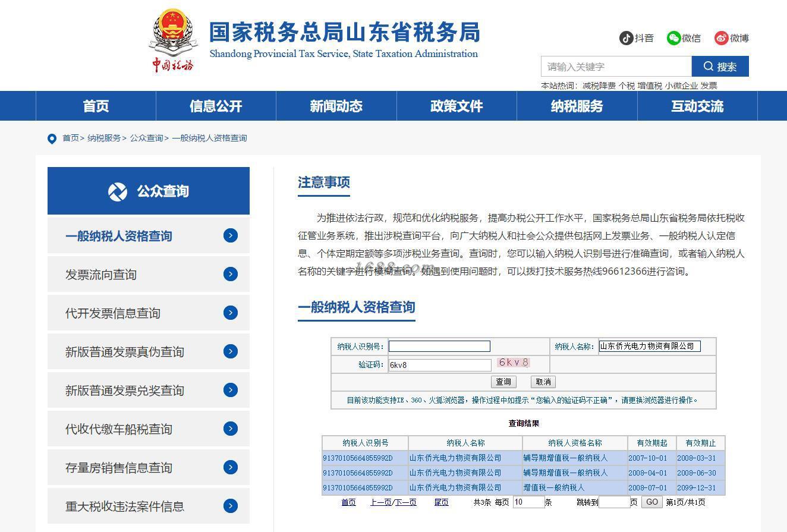Open the 互动交流 navigation tab

point(697,106)
